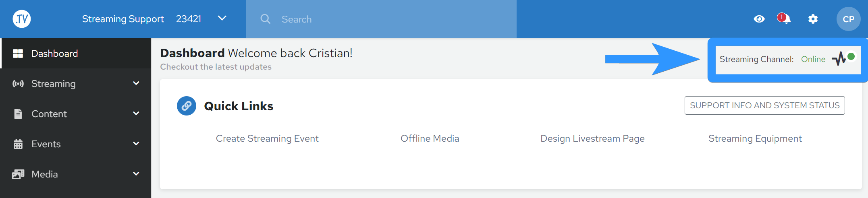868x198 pixels.
Task: Click the eye preview icon
Action: [x=759, y=19]
